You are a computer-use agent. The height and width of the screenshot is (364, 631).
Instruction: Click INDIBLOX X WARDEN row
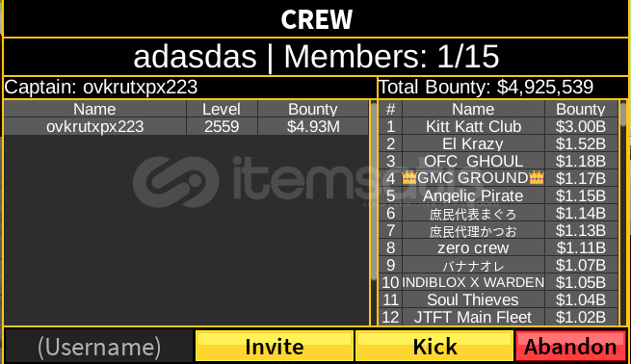click(x=498, y=282)
